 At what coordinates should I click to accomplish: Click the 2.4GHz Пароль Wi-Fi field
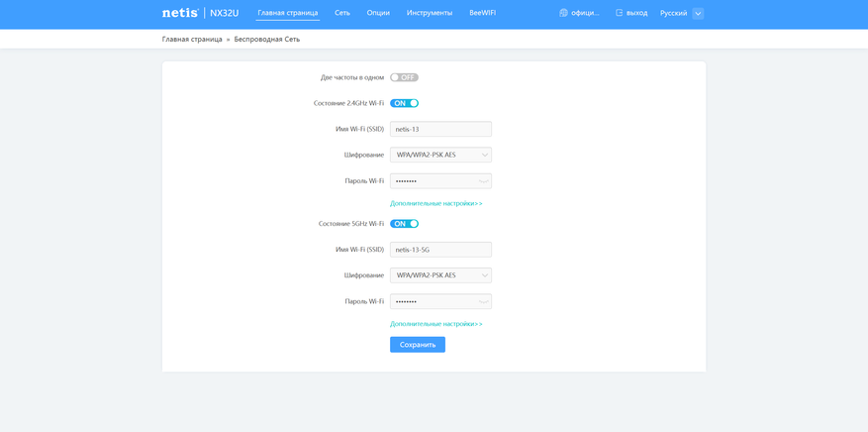(440, 181)
